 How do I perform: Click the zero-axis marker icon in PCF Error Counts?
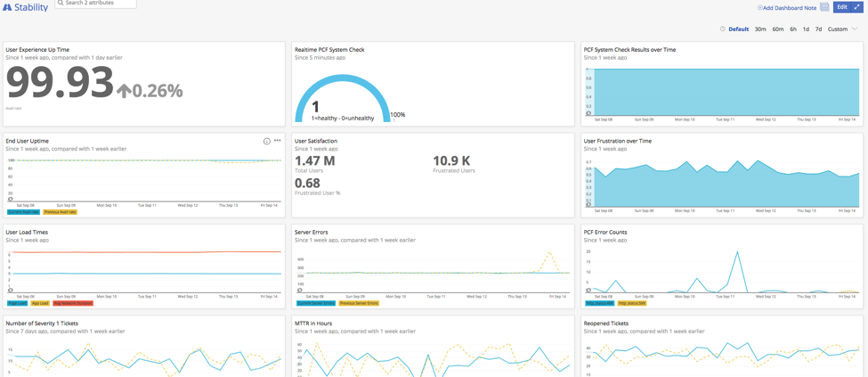point(589,290)
